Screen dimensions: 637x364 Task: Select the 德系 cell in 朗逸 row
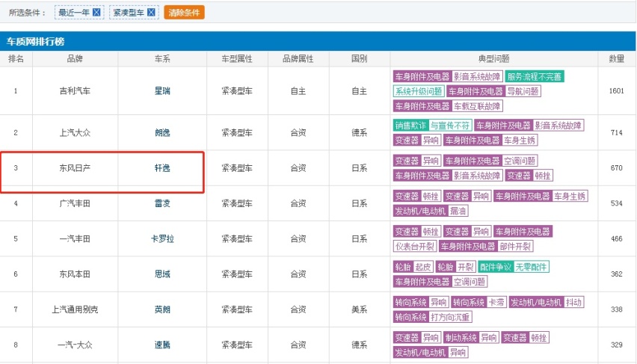coord(360,133)
